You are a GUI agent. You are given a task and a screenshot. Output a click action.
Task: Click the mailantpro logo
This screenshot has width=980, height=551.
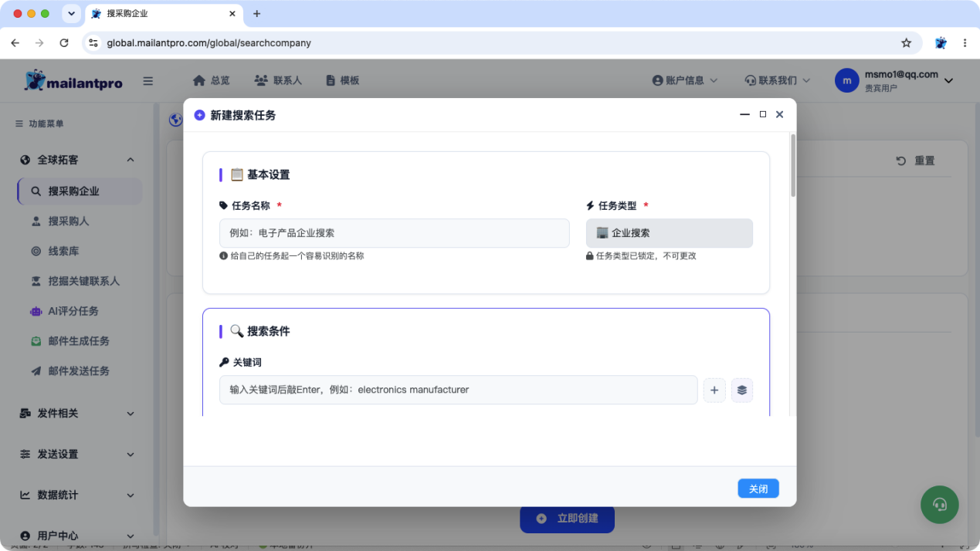pos(73,80)
